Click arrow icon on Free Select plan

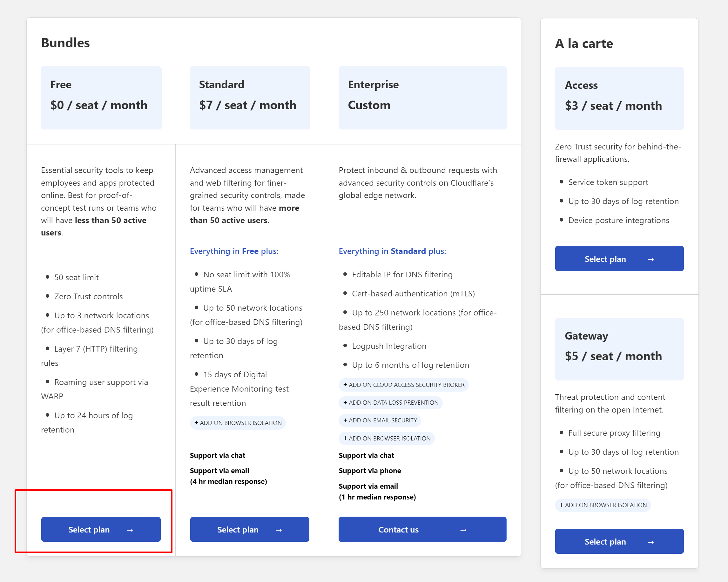coord(130,530)
